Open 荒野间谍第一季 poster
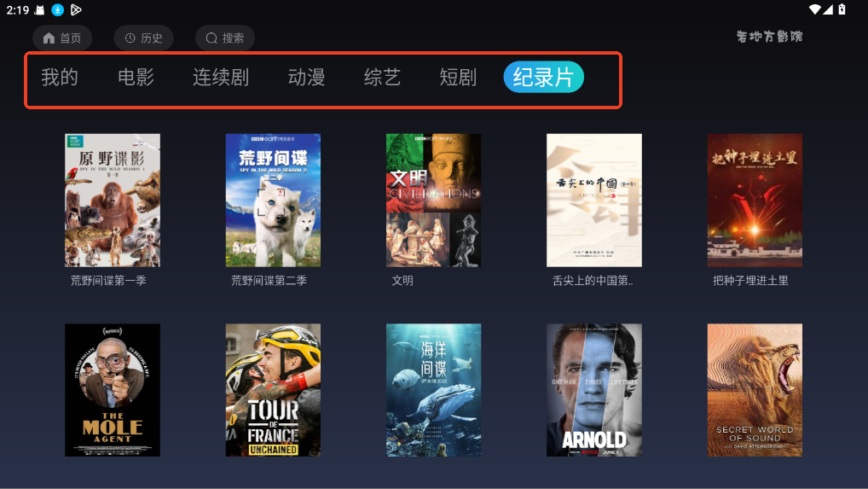The height and width of the screenshot is (489, 868). click(113, 200)
